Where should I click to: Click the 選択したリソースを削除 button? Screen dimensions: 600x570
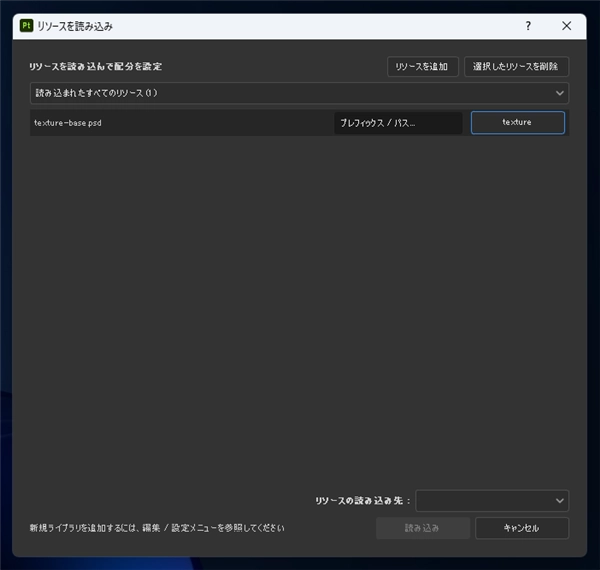pos(516,67)
